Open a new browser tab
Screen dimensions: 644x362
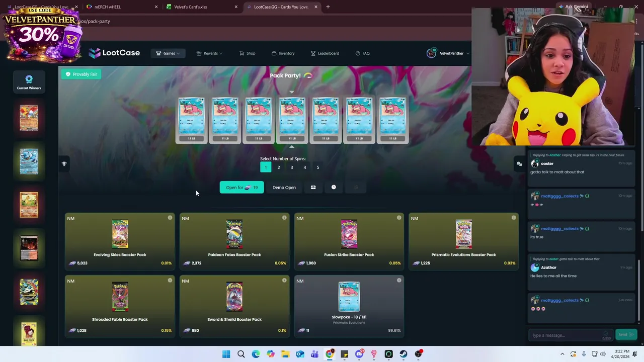point(328,7)
